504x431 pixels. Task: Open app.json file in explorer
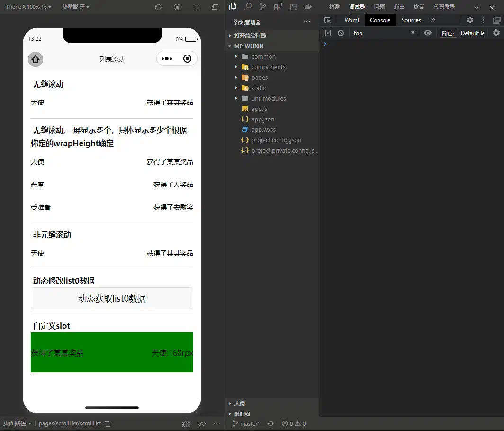pos(262,119)
